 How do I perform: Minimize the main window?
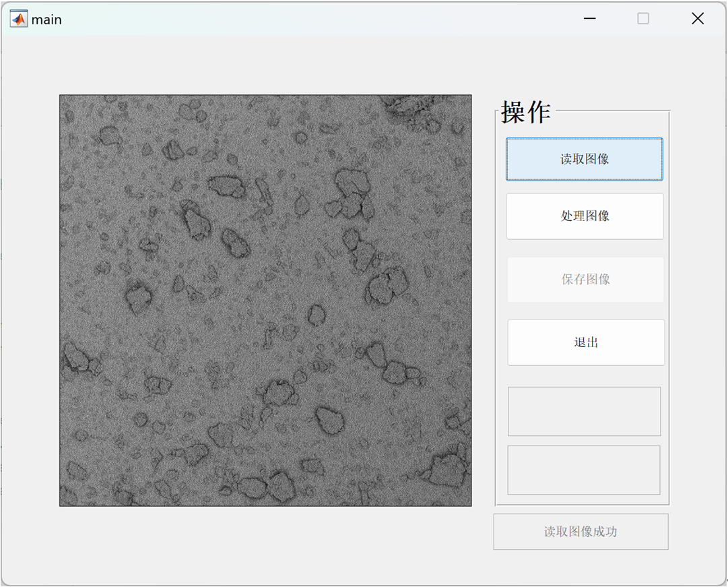pyautogui.click(x=590, y=19)
